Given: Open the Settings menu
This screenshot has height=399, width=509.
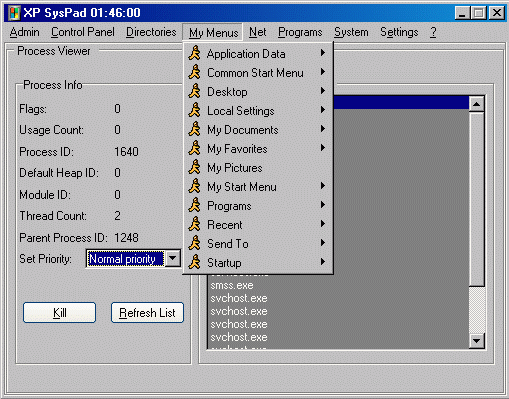Looking at the screenshot, I should pyautogui.click(x=399, y=32).
